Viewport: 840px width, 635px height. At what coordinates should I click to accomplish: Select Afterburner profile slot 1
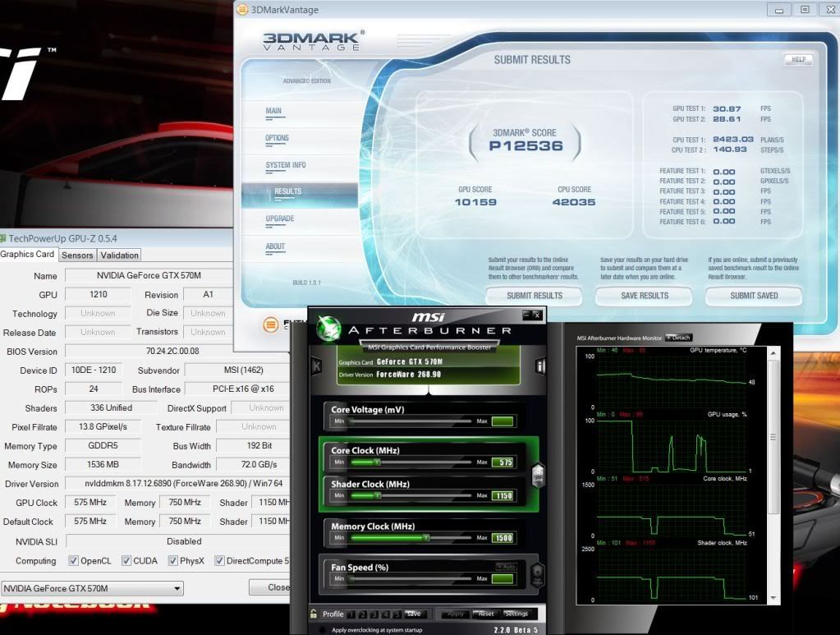(351, 614)
